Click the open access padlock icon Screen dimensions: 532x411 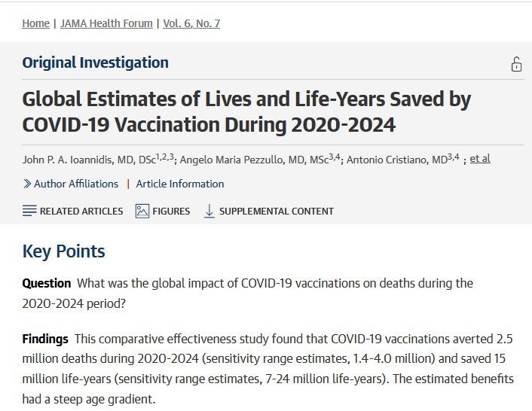pyautogui.click(x=516, y=65)
